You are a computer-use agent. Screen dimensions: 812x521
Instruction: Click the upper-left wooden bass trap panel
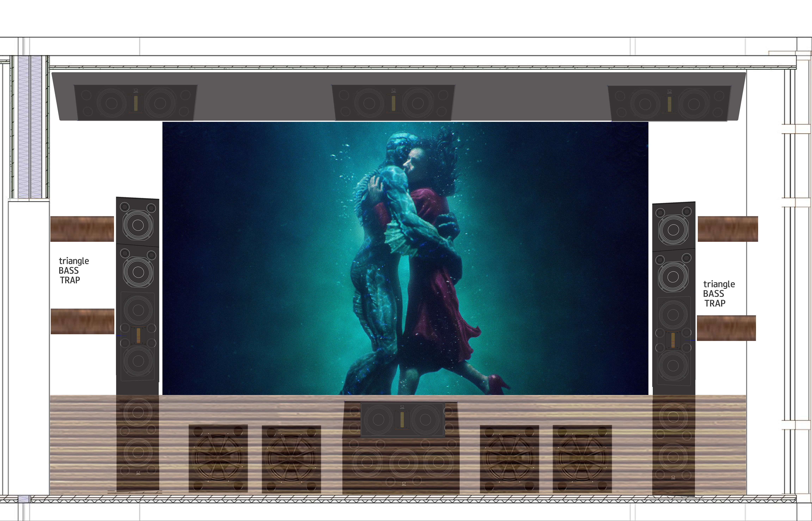pos(82,229)
